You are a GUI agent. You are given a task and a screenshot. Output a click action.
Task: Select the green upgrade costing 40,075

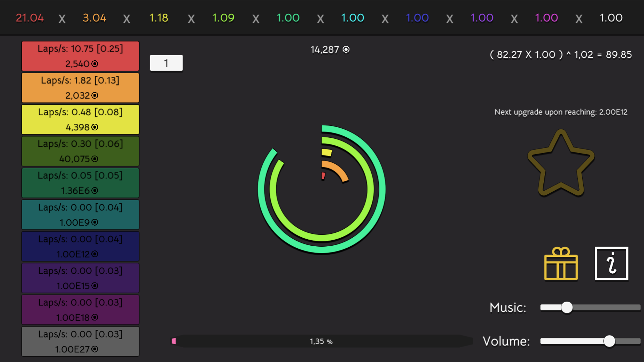[80, 151]
